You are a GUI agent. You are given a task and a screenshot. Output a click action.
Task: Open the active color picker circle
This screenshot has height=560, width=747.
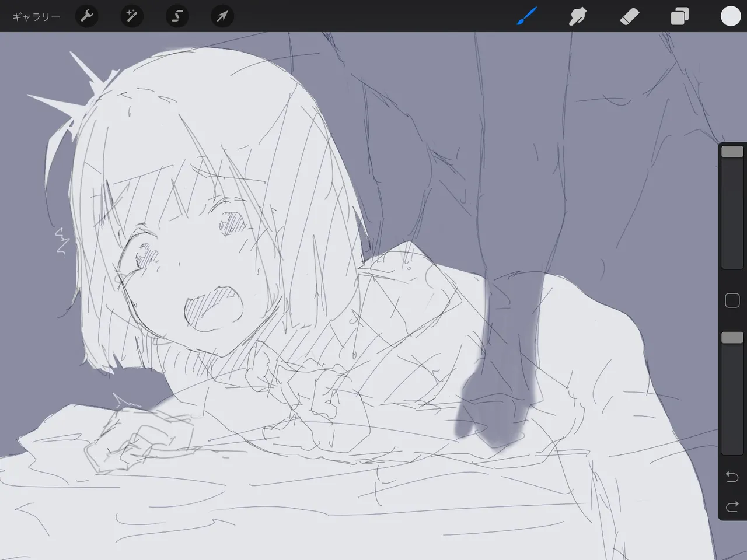point(731,16)
